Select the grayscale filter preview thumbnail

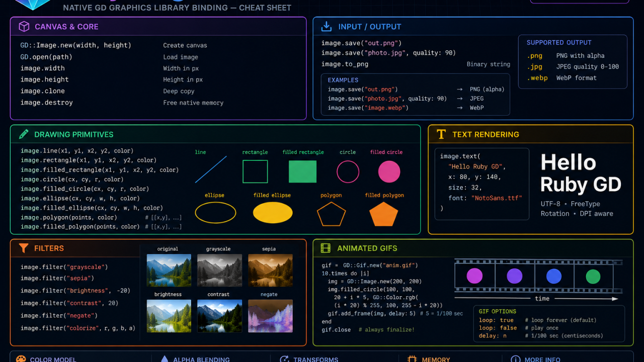point(219,270)
